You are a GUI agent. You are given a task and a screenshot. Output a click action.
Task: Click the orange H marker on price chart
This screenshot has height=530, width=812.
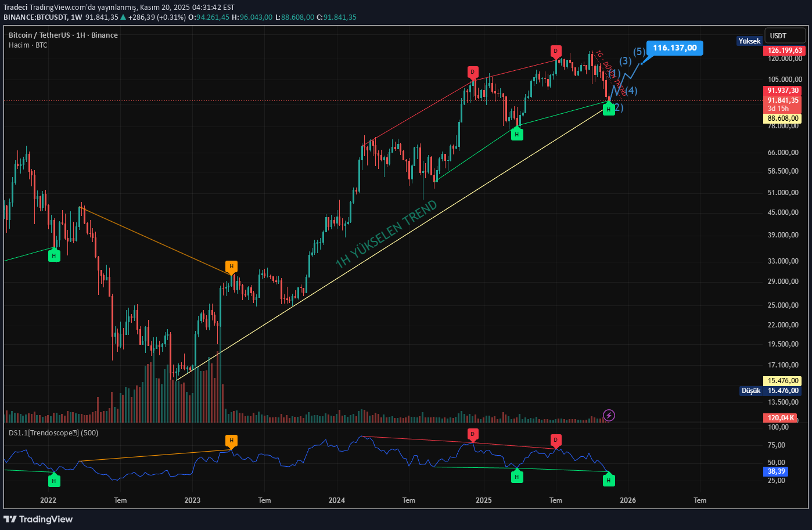coord(231,267)
